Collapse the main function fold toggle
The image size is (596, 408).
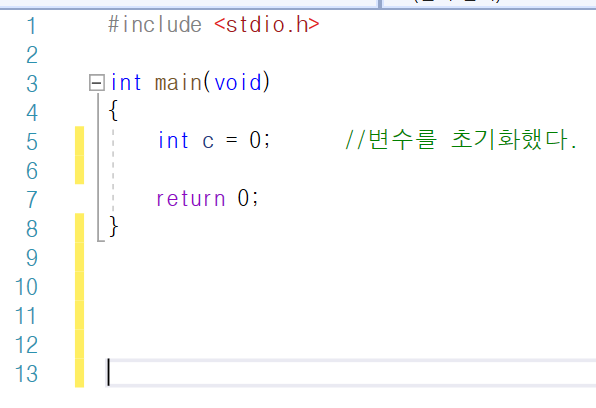coord(97,83)
